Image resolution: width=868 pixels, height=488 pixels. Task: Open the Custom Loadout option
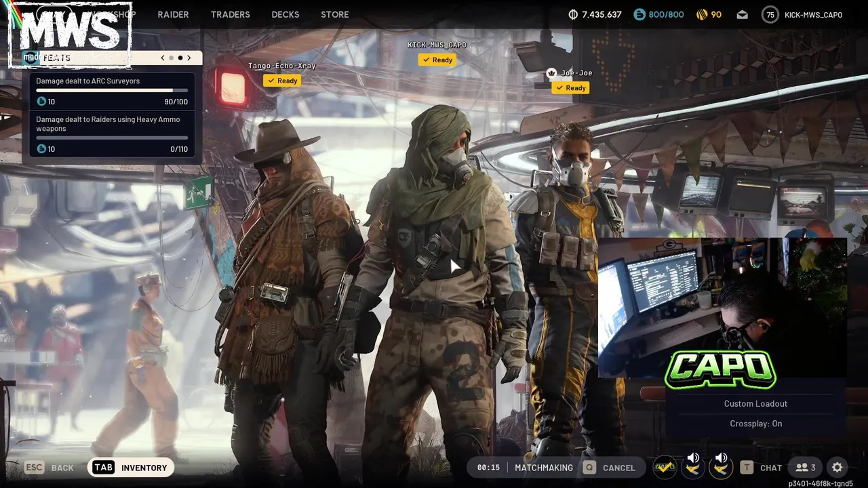pyautogui.click(x=755, y=403)
